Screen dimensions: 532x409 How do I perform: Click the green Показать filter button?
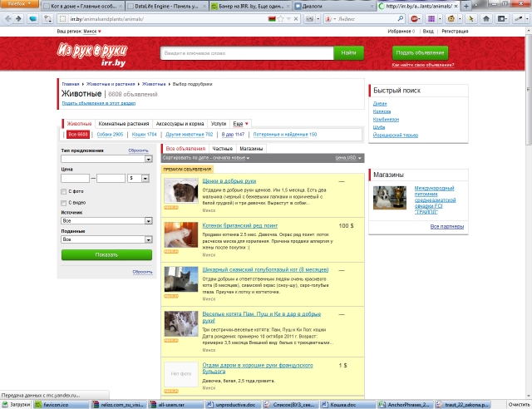[106, 255]
